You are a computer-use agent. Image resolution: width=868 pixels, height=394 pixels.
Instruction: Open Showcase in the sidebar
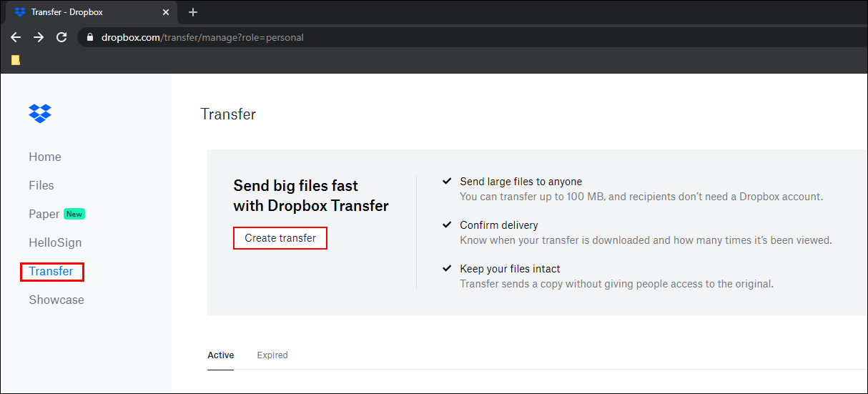[56, 300]
